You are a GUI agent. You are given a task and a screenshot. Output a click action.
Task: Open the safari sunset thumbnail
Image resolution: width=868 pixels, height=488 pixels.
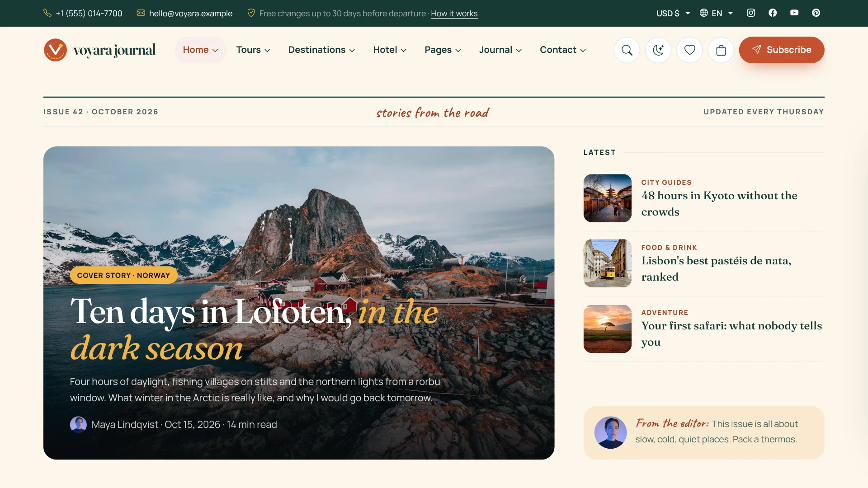click(x=607, y=328)
